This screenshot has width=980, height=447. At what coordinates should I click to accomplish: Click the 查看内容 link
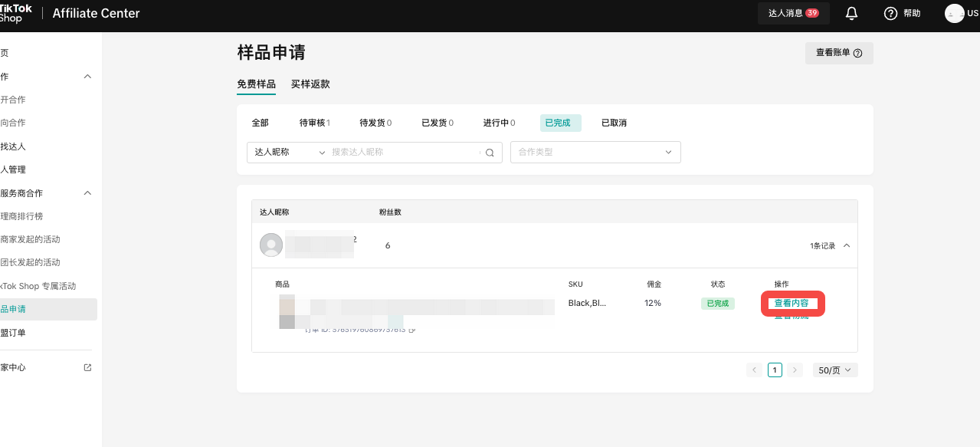click(x=792, y=304)
